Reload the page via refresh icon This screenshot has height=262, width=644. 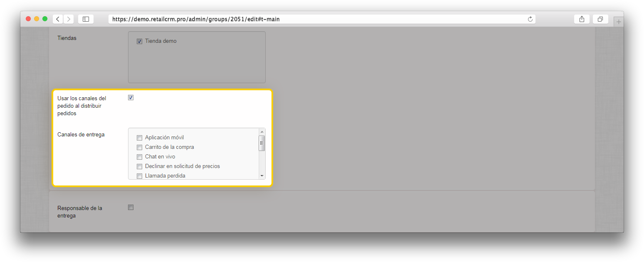pyautogui.click(x=530, y=19)
